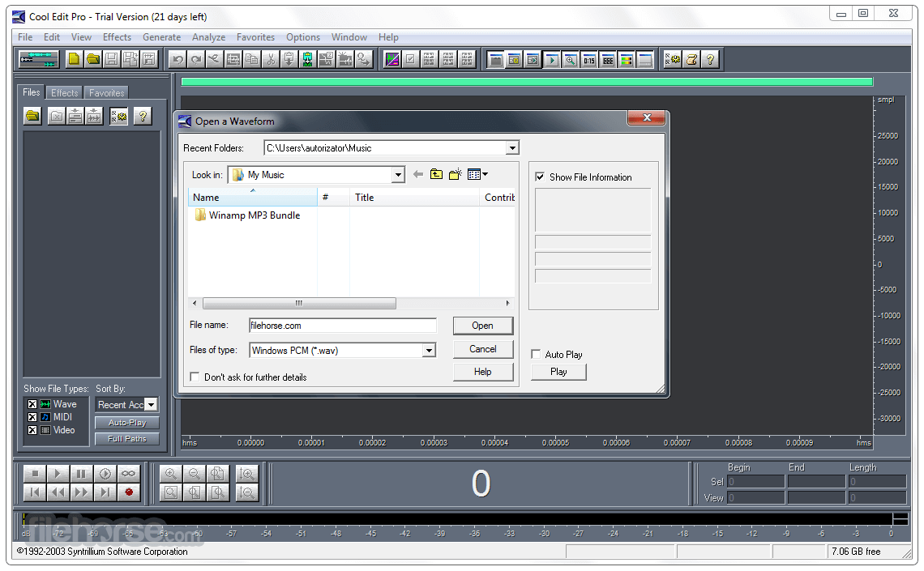This screenshot has height=571, width=924.
Task: Expand the Recent Folders dropdown
Action: [x=512, y=148]
